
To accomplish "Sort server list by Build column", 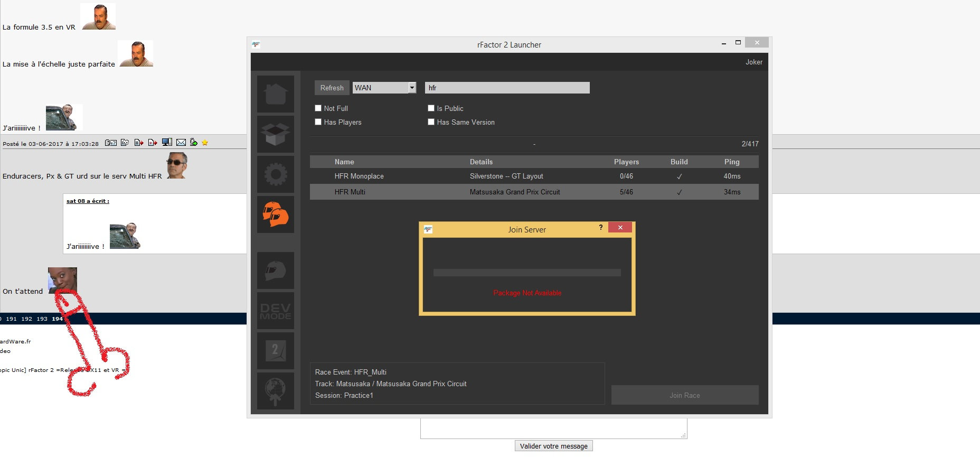I will pos(679,162).
